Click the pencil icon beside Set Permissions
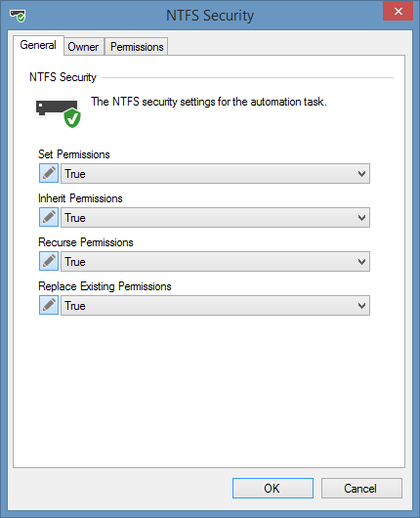The height and width of the screenshot is (518, 420). point(49,173)
